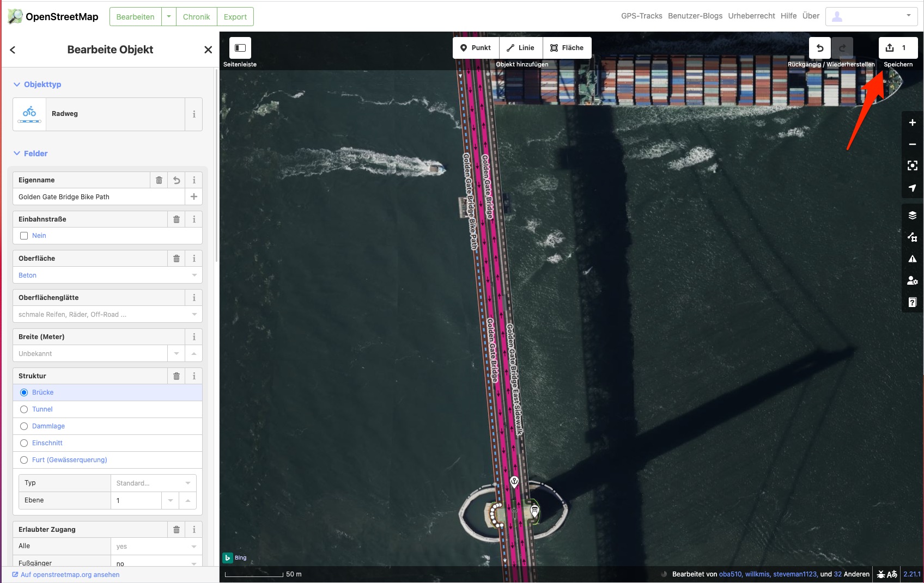Screen dimensions: 924x583
Task: Delete the Oberfläche field
Action: coord(177,259)
